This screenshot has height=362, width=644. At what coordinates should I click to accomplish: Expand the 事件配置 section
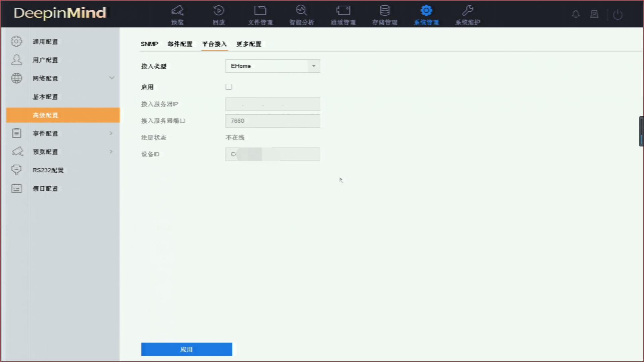[111, 133]
